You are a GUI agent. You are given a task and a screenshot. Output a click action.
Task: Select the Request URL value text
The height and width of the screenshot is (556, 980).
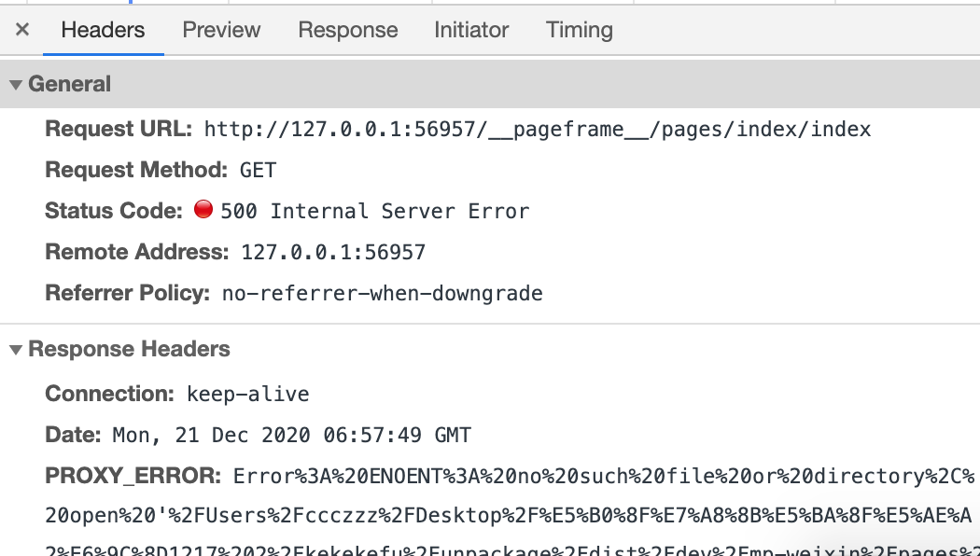click(x=538, y=130)
